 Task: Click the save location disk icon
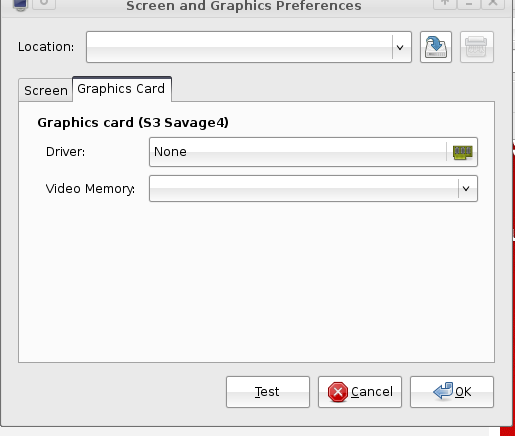pyautogui.click(x=436, y=47)
